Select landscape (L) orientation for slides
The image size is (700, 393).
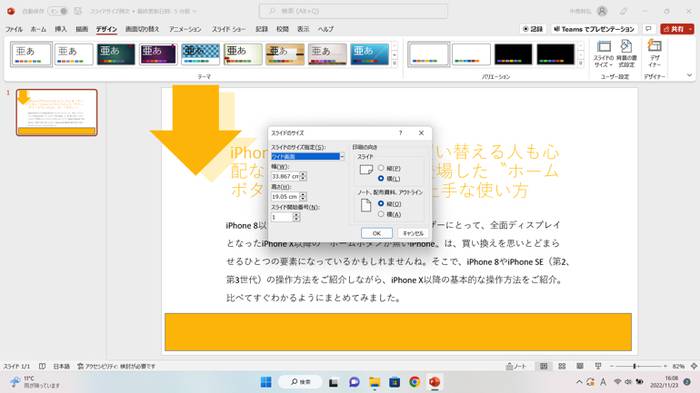point(381,178)
